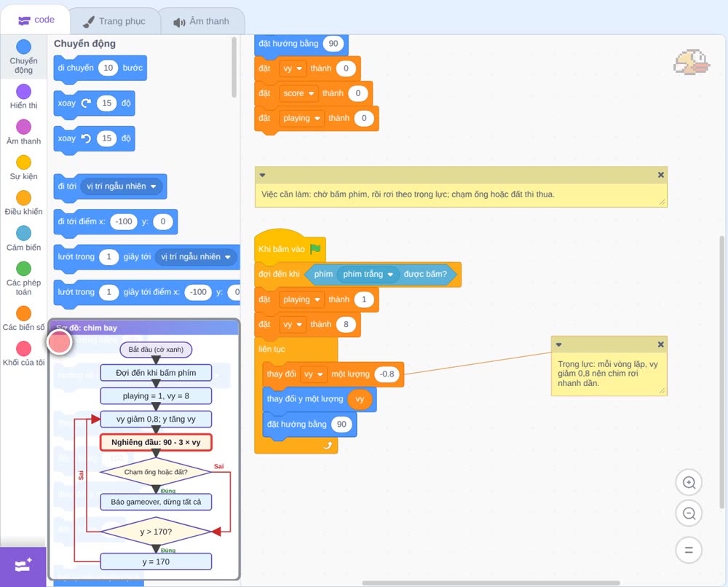This screenshot has height=587, width=728.
Task: Switch to the Âm thanh tab
Action: [x=202, y=21]
